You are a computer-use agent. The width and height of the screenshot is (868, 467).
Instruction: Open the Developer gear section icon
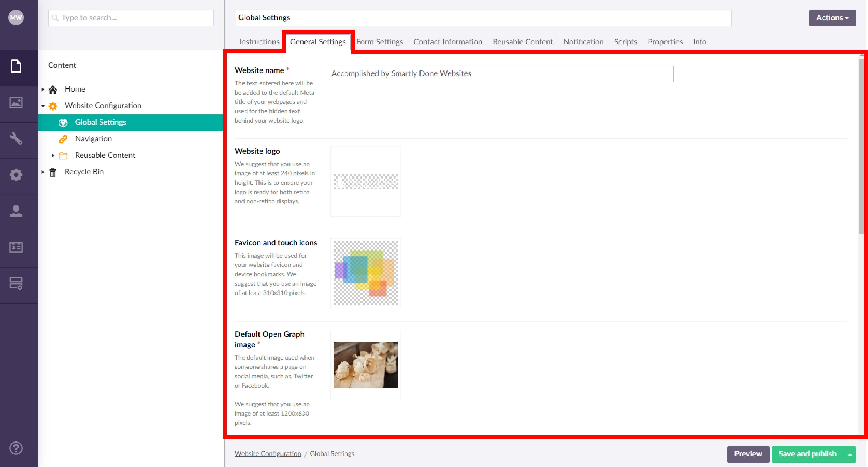(x=16, y=175)
